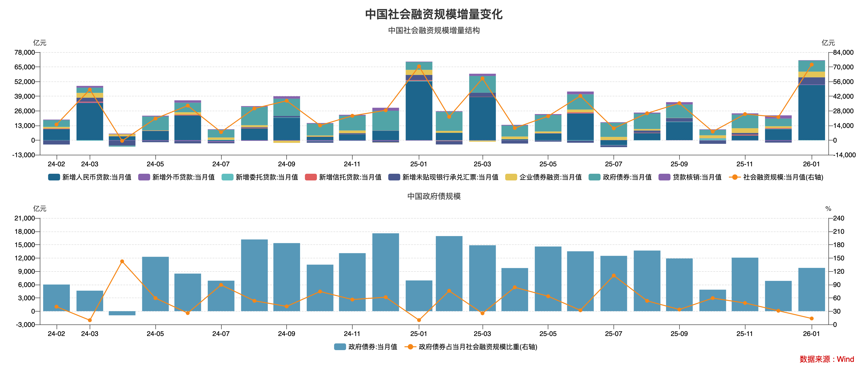Click 政府债券:当月值 legend icon in bottom chart

[340, 347]
